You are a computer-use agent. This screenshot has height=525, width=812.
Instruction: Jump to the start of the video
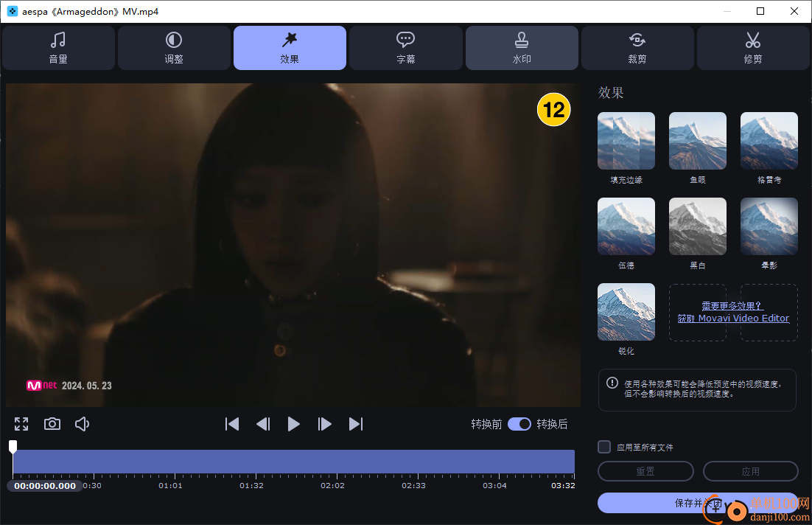tap(232, 424)
